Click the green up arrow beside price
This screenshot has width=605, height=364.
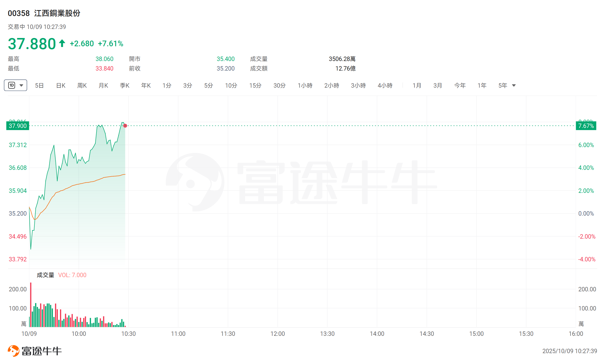point(62,43)
